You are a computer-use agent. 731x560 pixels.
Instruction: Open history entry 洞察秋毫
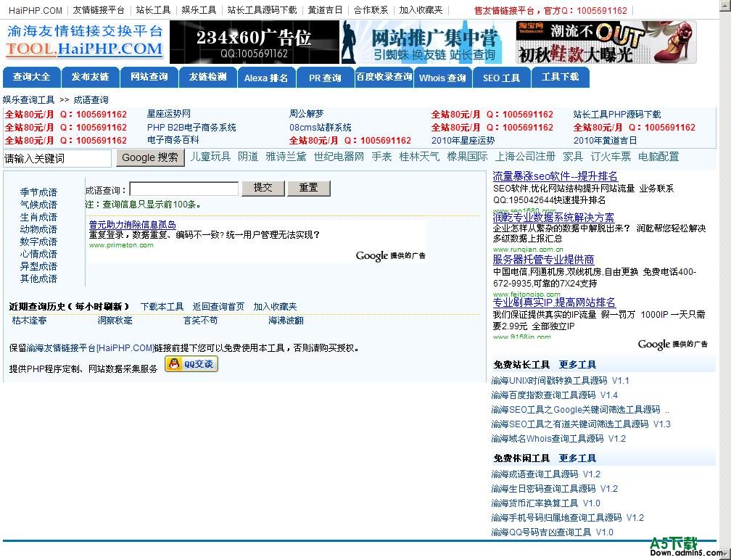[x=115, y=321]
